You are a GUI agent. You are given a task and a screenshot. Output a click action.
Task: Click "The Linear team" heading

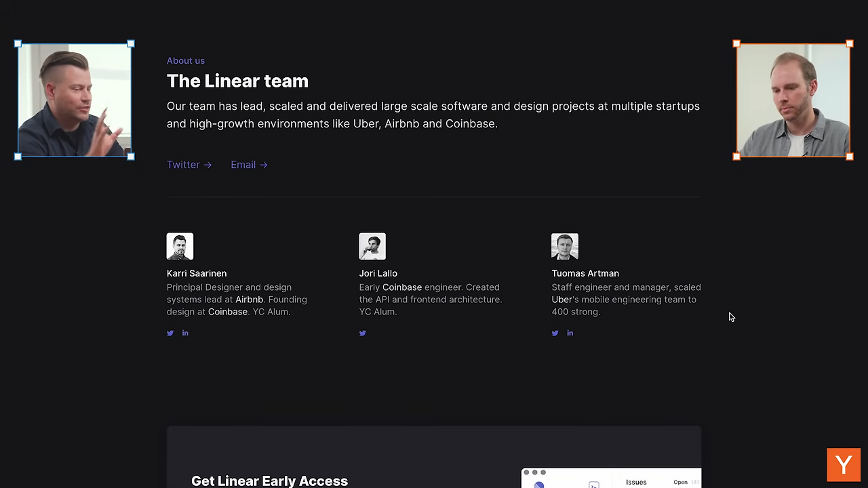click(237, 81)
